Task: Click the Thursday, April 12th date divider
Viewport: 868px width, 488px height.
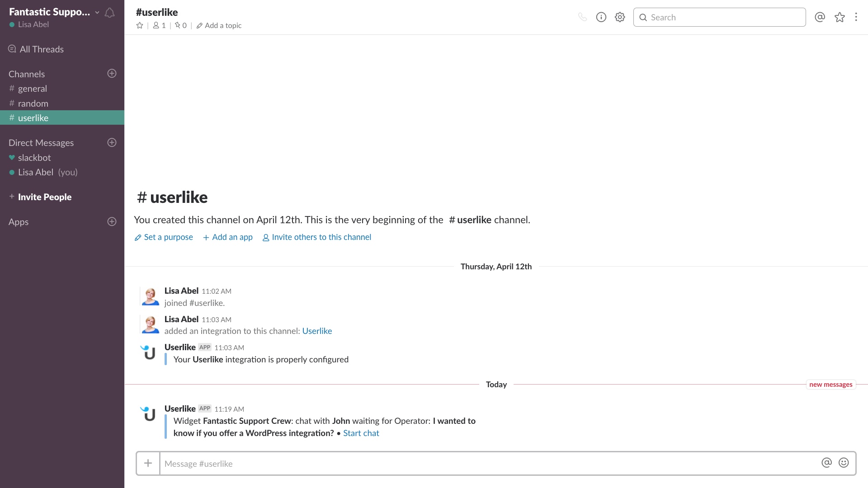Action: click(496, 267)
